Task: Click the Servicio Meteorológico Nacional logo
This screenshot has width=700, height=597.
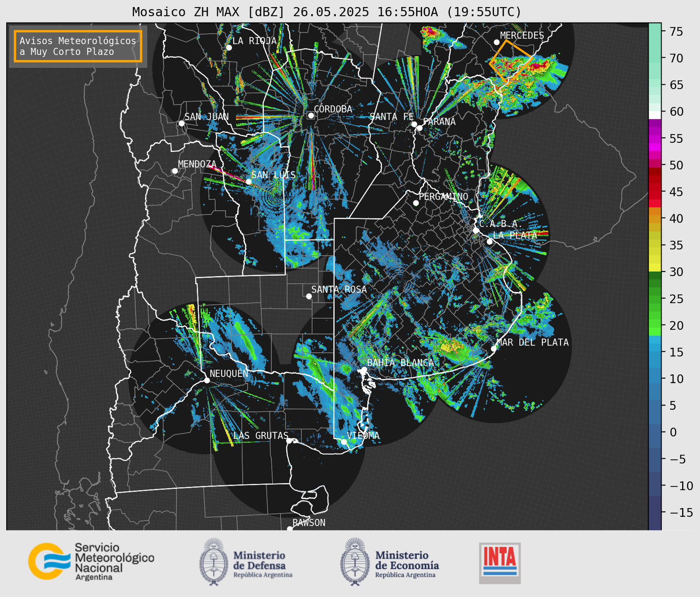Action: tap(91, 561)
